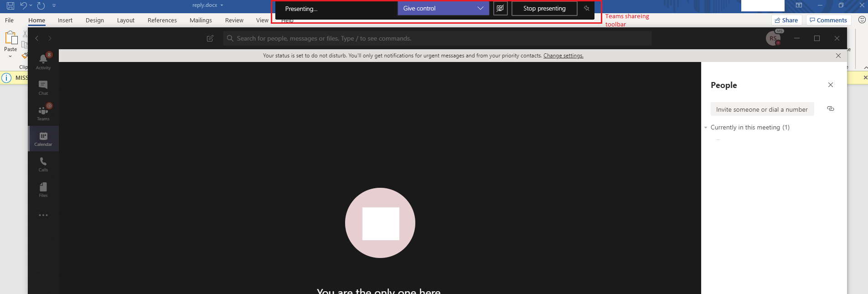
Task: Click the Invite someone or dial a number field
Action: click(762, 109)
